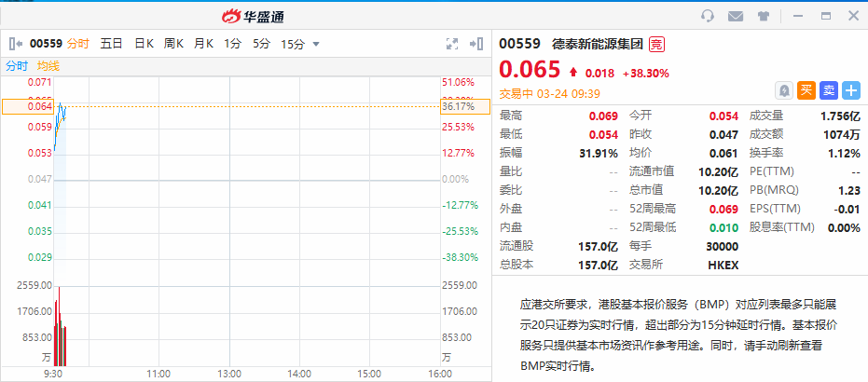
Task: Switch to 5分 five-minute chart
Action: (x=261, y=44)
